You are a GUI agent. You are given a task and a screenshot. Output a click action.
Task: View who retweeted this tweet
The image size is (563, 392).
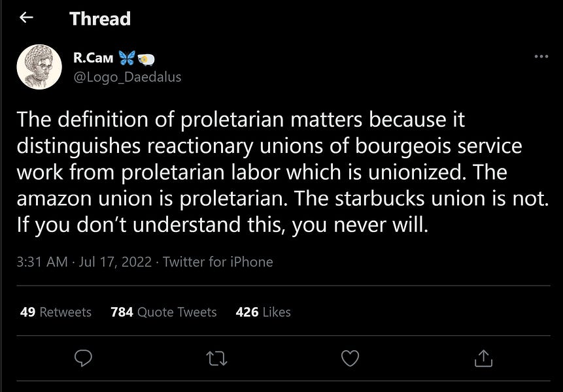56,312
